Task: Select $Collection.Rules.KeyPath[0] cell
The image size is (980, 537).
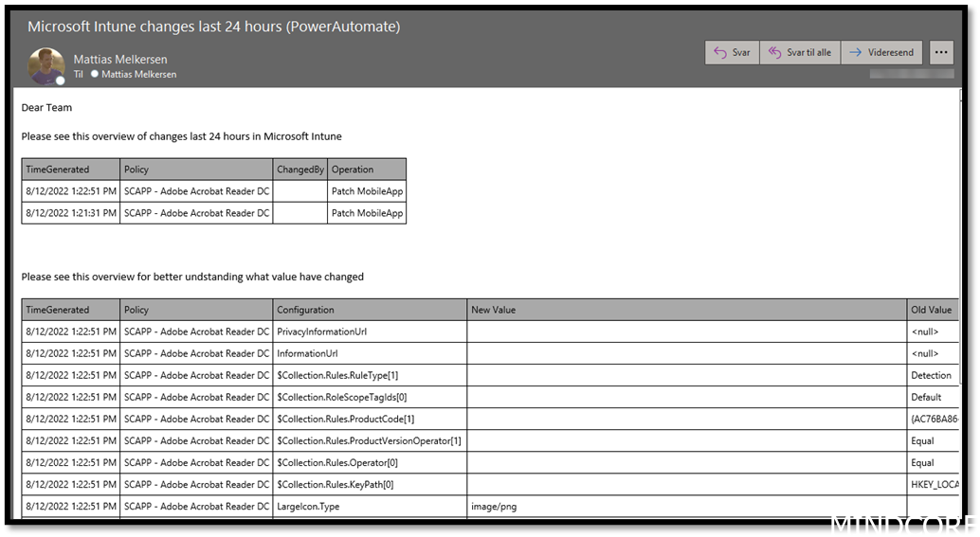Action: tap(370, 485)
